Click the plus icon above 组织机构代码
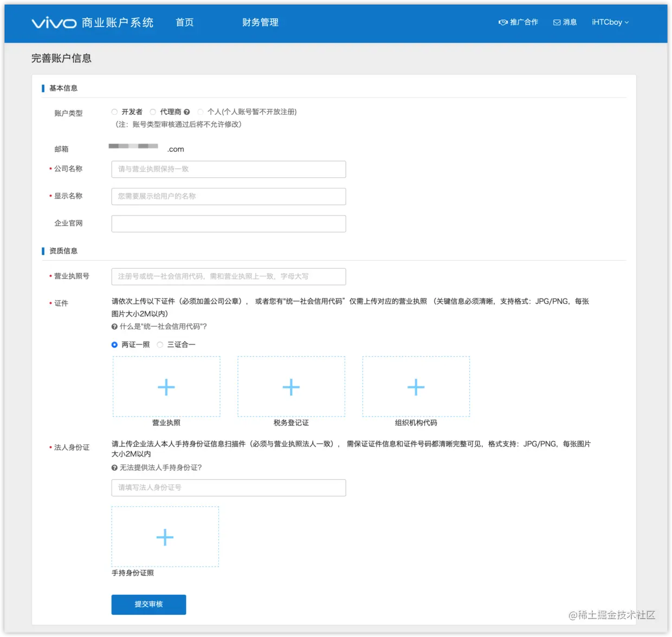The height and width of the screenshot is (637, 672). [x=416, y=387]
